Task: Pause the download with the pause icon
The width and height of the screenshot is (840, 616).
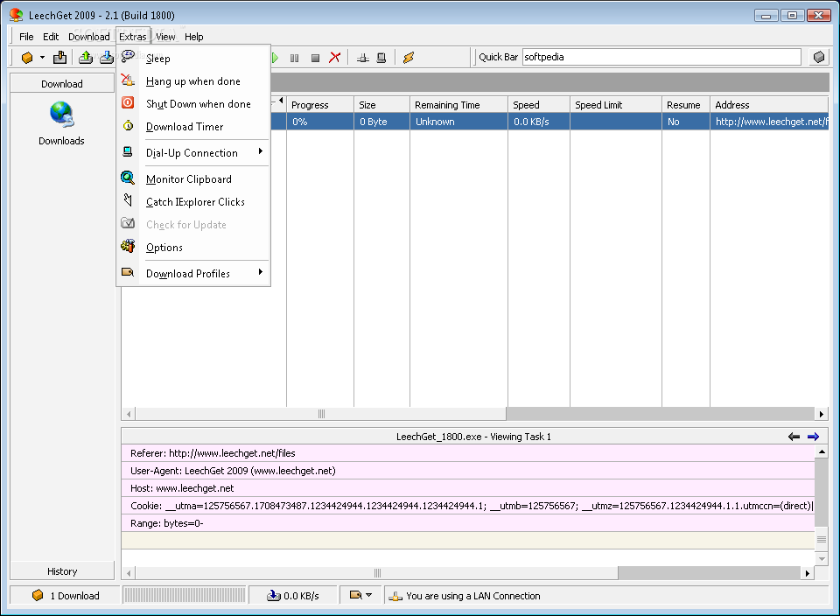Action: pos(294,58)
